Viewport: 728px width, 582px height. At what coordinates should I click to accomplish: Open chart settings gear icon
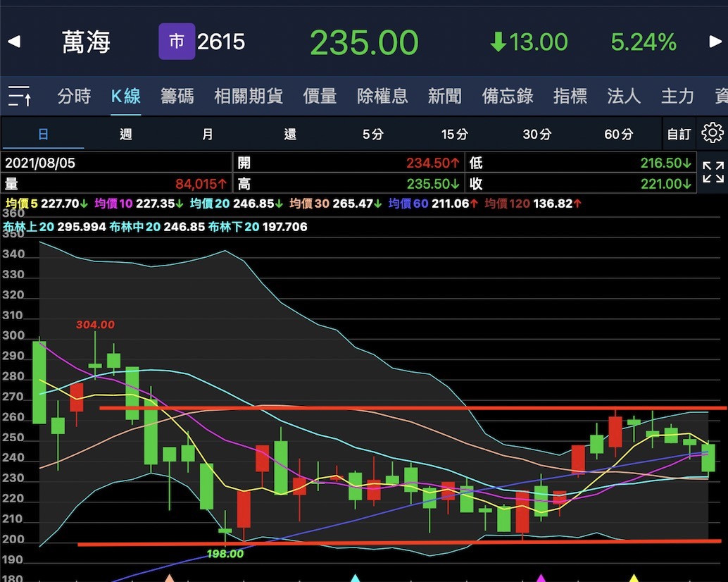coord(713,133)
